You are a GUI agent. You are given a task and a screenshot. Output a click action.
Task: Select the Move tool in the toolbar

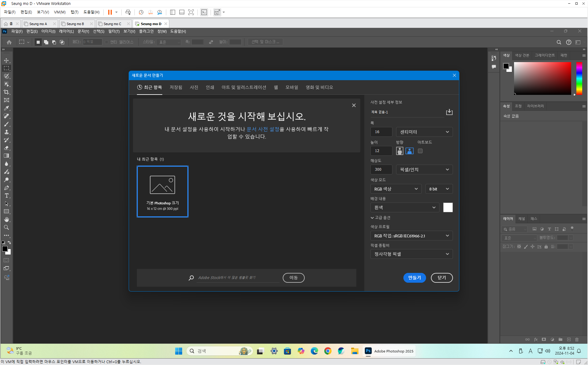[x=6, y=60]
